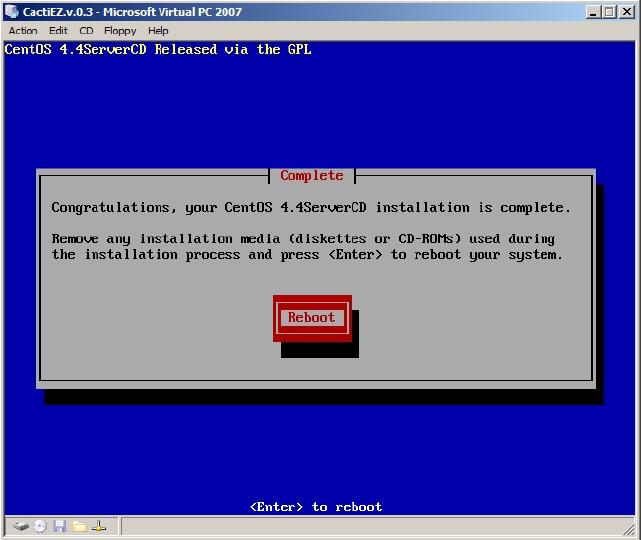
Task: Click the 'Congratulations' installation complete message
Action: [311, 208]
